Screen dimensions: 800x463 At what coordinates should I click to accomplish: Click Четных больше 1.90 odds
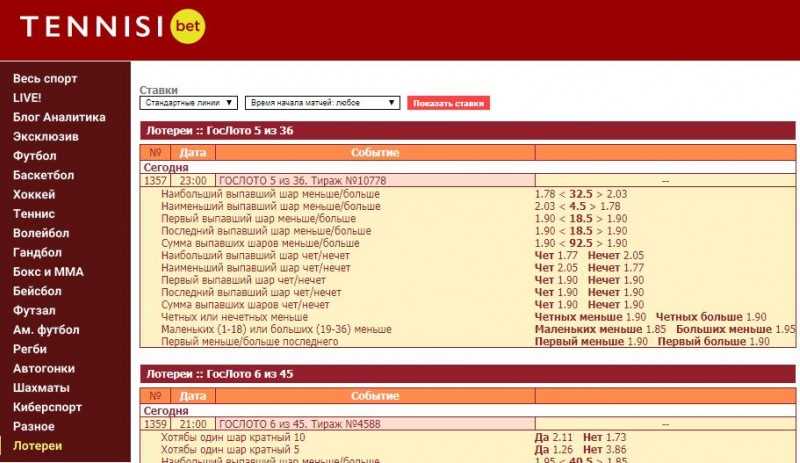tap(711, 317)
